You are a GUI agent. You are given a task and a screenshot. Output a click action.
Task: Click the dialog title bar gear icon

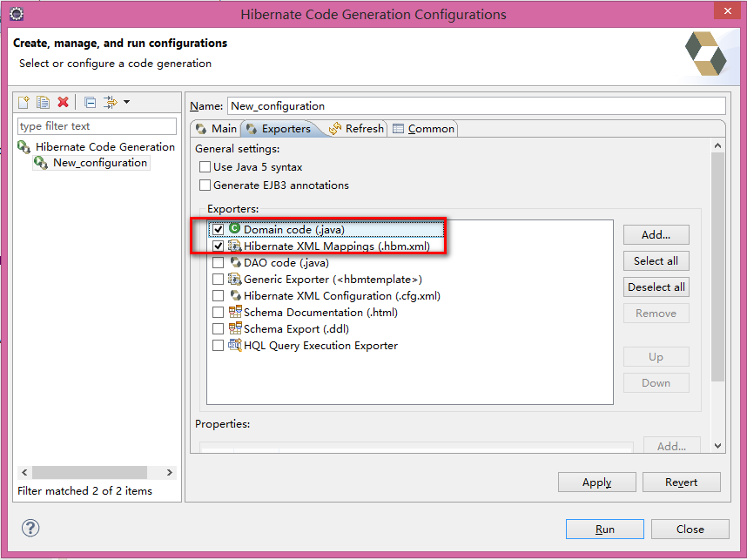click(x=17, y=14)
